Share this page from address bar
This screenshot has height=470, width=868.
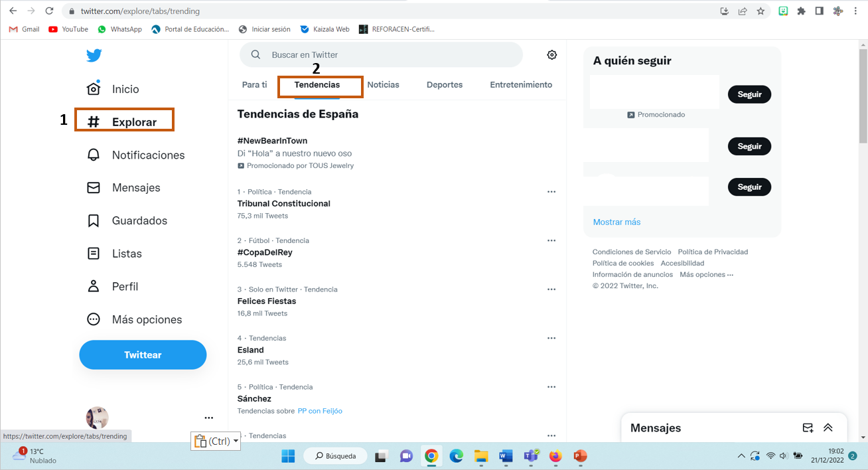click(743, 11)
